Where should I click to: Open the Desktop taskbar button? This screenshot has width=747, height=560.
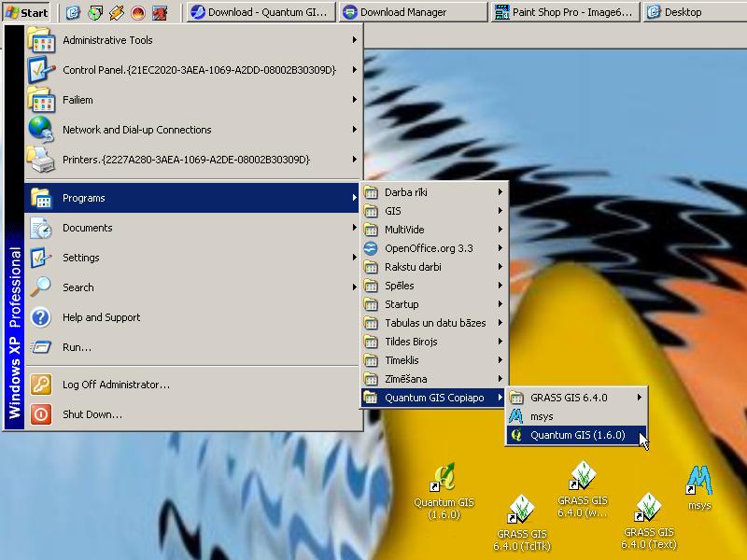tap(695, 12)
